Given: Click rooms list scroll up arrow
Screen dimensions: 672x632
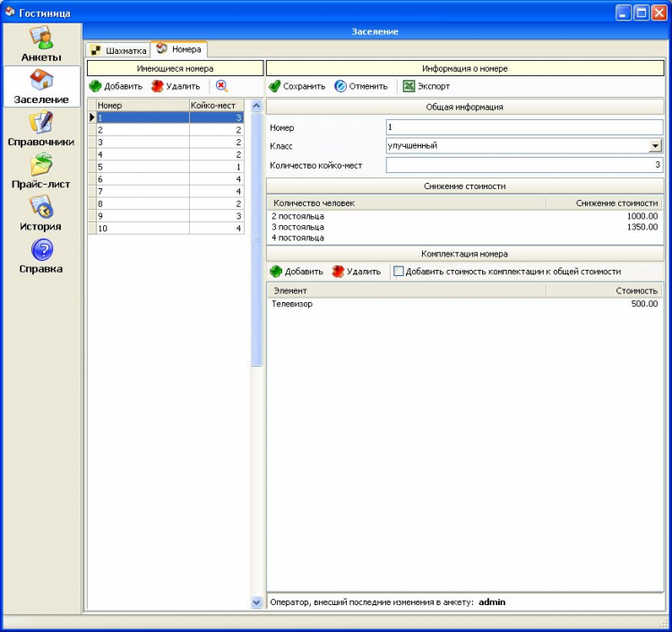Looking at the screenshot, I should click(256, 106).
